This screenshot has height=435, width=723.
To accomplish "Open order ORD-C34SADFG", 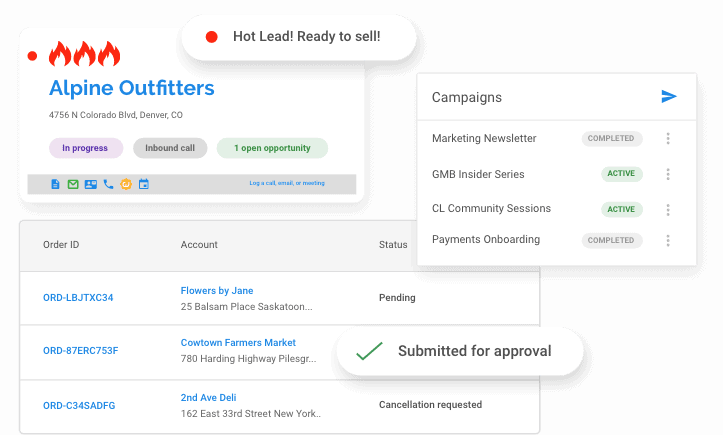I will point(79,405).
